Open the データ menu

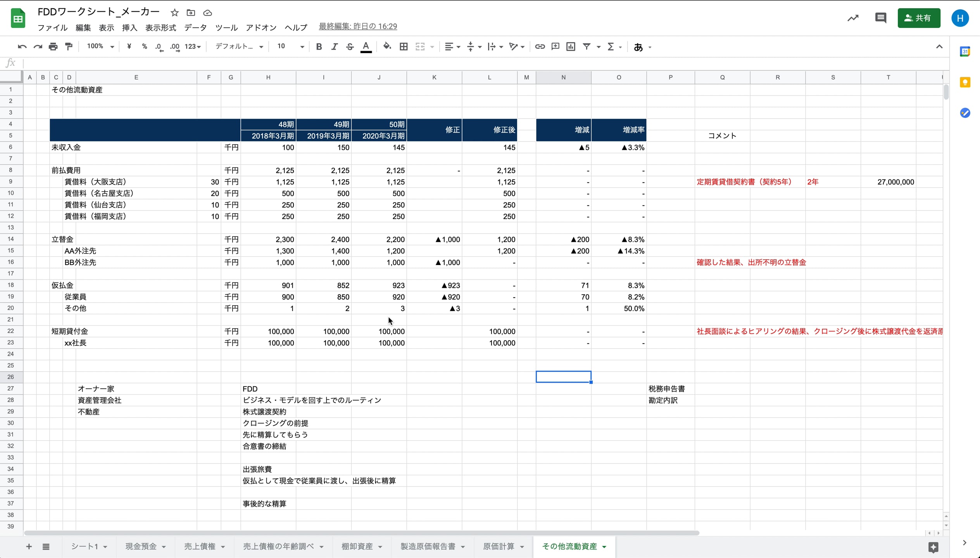[195, 28]
